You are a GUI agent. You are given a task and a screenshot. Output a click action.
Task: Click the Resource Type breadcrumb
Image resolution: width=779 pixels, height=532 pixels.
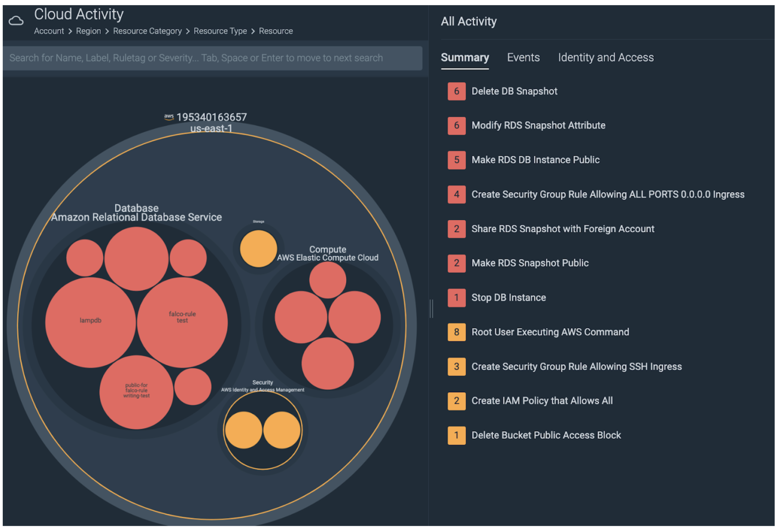pyautogui.click(x=220, y=31)
